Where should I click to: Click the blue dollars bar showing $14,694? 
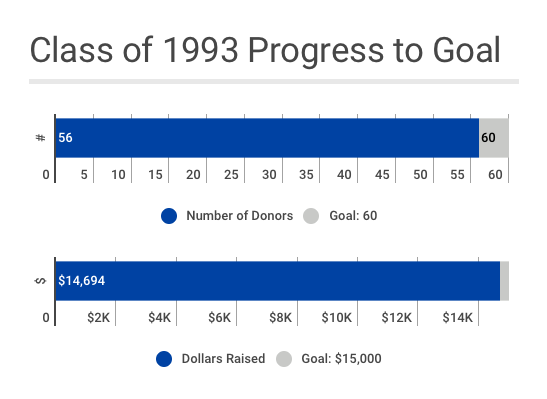(x=278, y=281)
